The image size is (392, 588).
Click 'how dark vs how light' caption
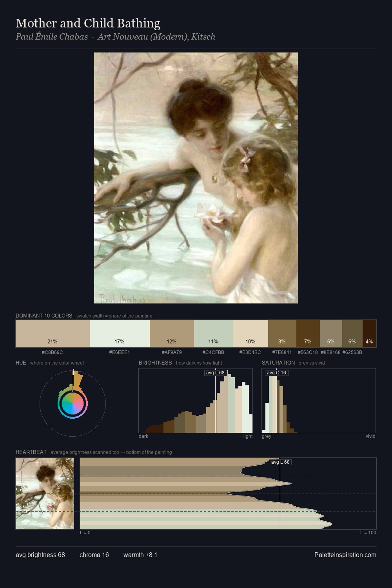click(199, 363)
